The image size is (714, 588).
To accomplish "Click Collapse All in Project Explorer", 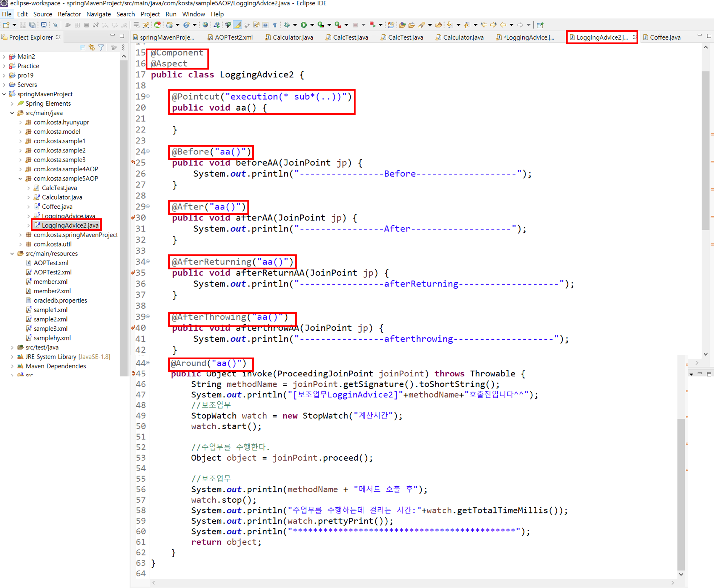I will click(x=82, y=47).
